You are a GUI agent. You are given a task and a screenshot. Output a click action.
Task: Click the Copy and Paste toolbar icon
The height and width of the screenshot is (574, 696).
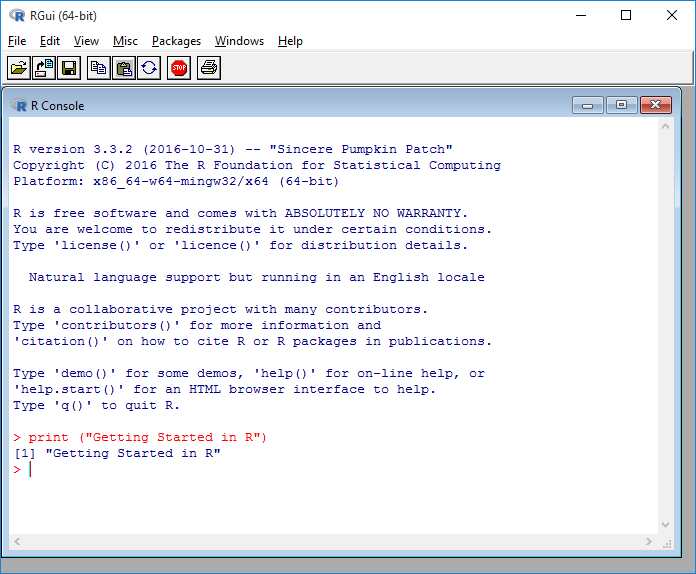click(x=149, y=68)
